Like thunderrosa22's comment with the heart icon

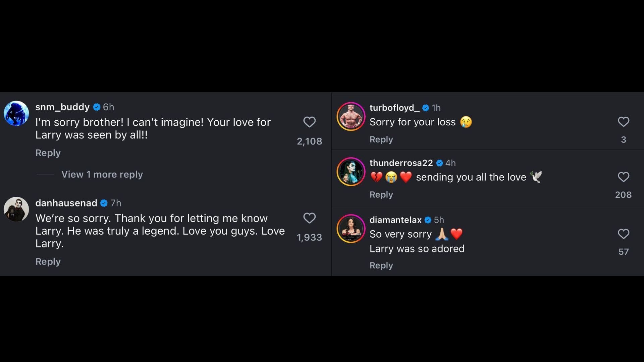click(x=624, y=177)
